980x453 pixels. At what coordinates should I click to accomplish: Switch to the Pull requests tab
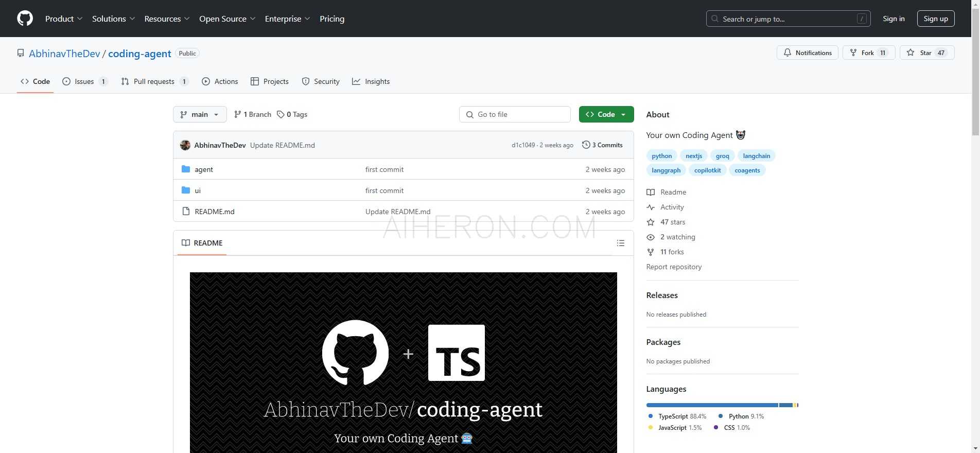click(x=155, y=81)
